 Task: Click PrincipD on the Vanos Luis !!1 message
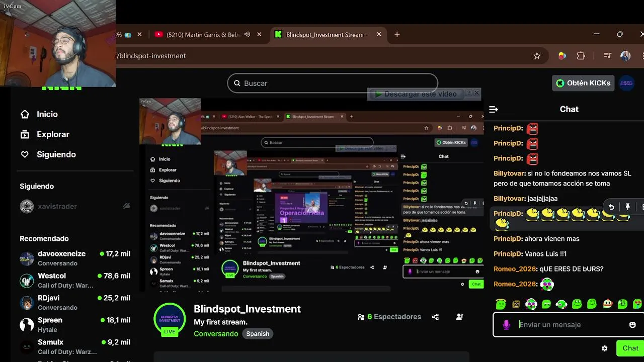point(508,254)
